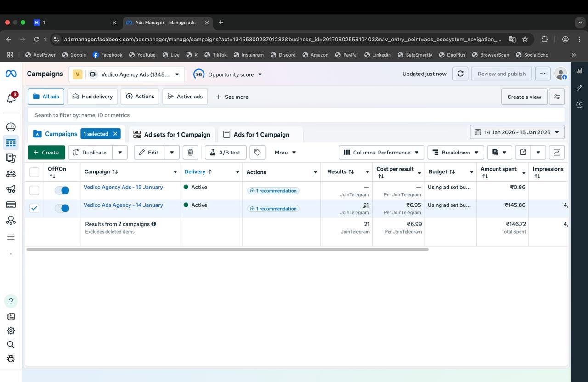Viewport: 588px width, 382px height.
Task: Switch to Ad sets for 1 Campaign tab
Action: pos(172,134)
